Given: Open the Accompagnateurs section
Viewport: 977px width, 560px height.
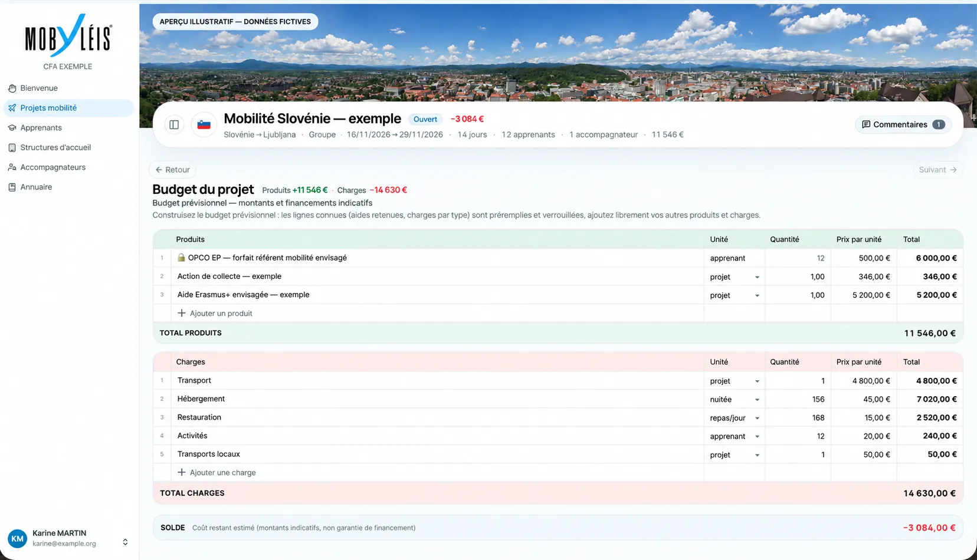Looking at the screenshot, I should pos(68,167).
